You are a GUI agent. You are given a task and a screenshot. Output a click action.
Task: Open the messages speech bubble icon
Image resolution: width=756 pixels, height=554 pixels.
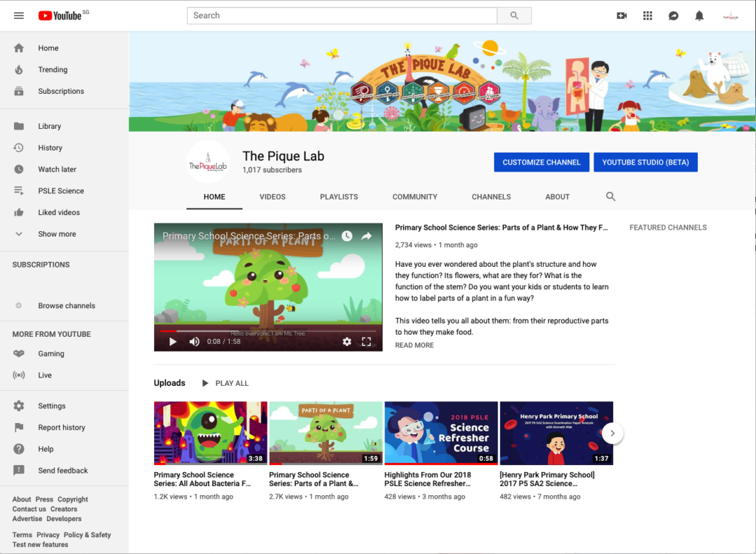[x=673, y=15]
